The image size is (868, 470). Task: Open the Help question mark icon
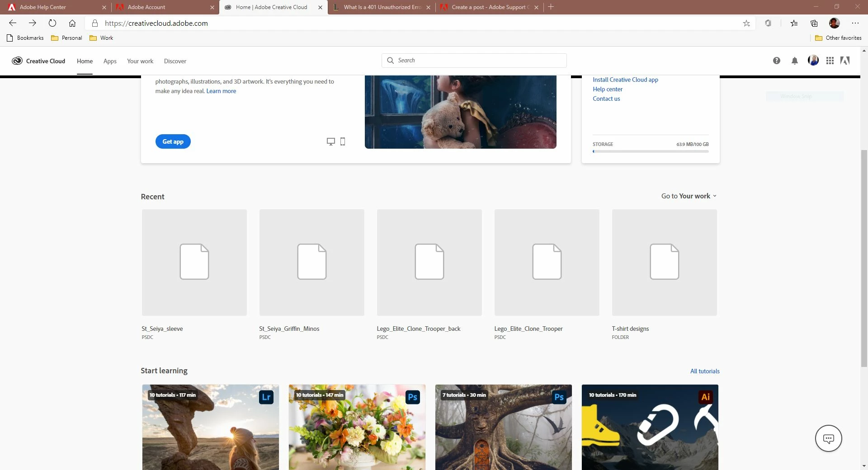click(776, 61)
